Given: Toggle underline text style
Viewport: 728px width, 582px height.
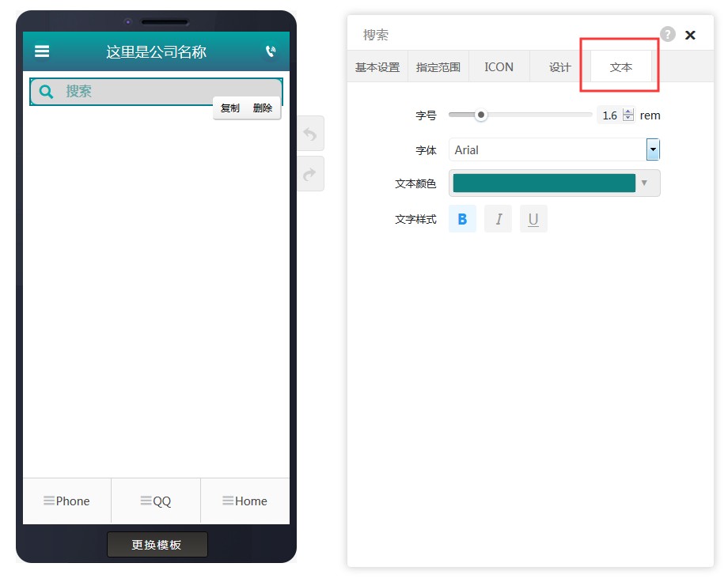Looking at the screenshot, I should [533, 218].
